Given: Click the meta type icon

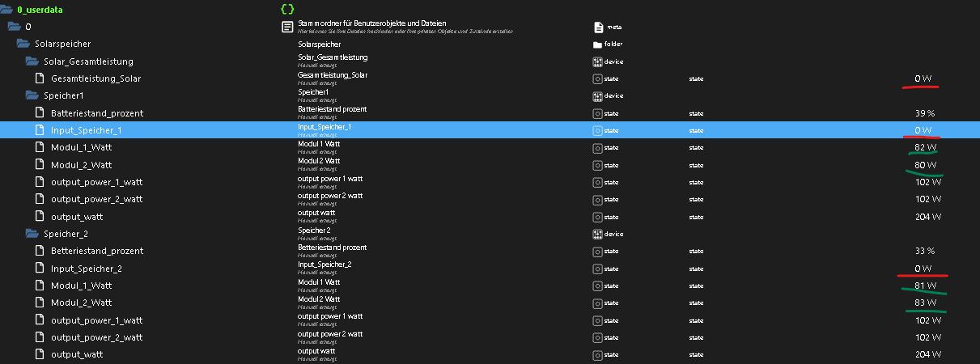Looking at the screenshot, I should 598,27.
